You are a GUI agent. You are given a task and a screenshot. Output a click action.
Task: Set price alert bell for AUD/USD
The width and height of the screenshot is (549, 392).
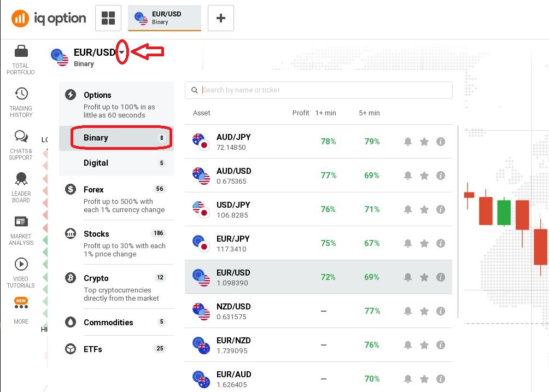[408, 175]
